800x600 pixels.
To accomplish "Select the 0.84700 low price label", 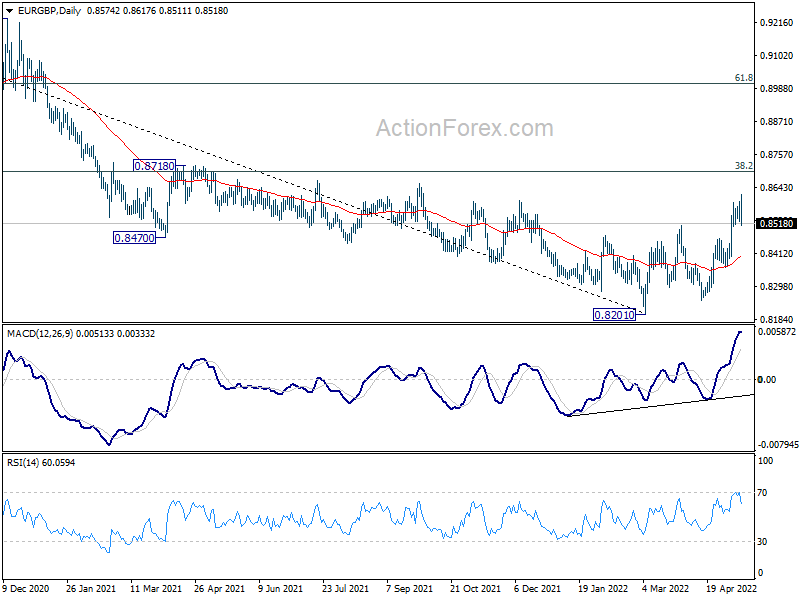I will 133,239.
